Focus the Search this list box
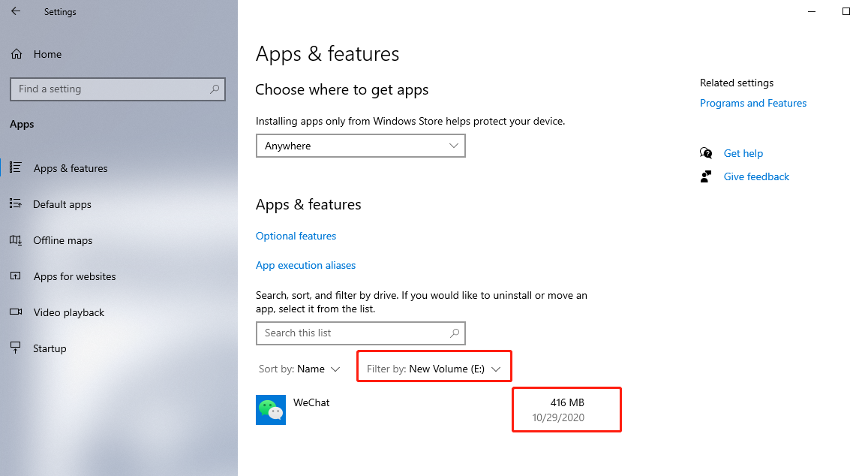Screen dimensions: 868x476 point(360,333)
